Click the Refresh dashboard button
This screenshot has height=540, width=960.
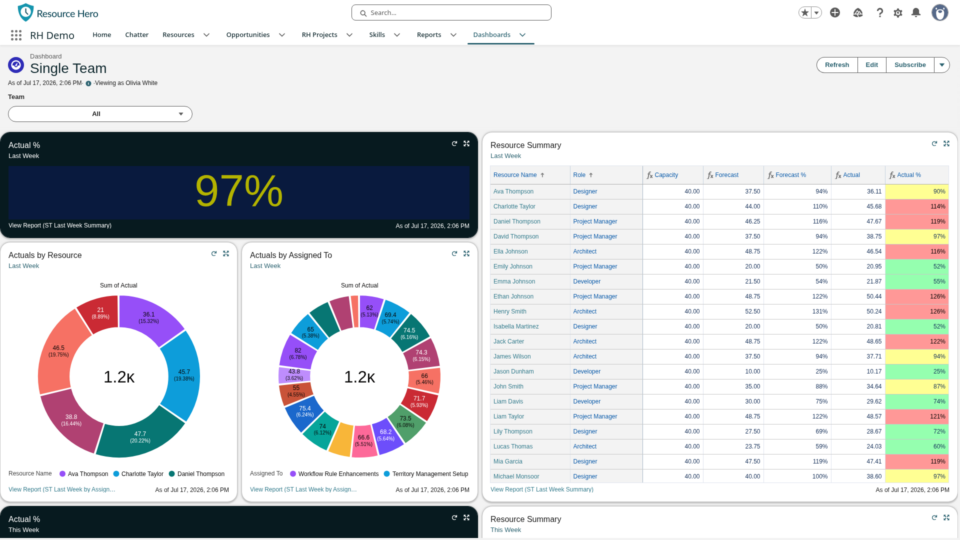point(837,65)
